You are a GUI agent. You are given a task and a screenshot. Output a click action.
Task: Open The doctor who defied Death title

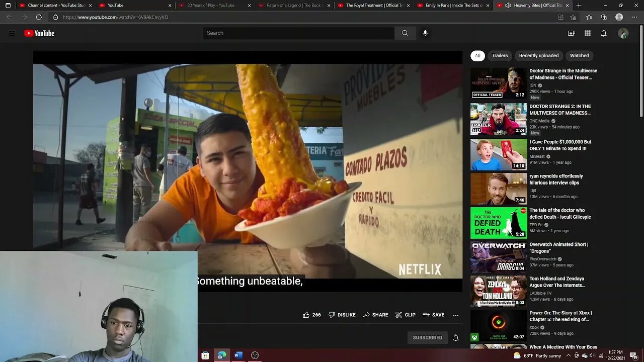pyautogui.click(x=560, y=214)
